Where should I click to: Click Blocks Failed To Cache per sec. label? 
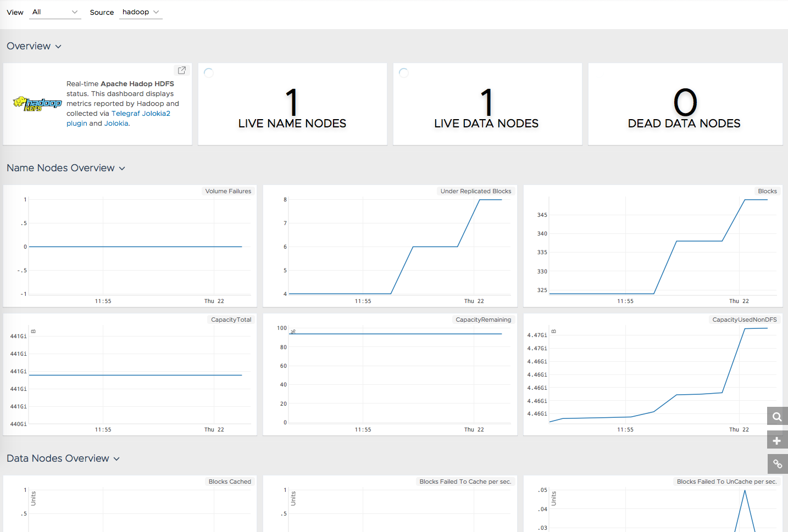pos(465,481)
